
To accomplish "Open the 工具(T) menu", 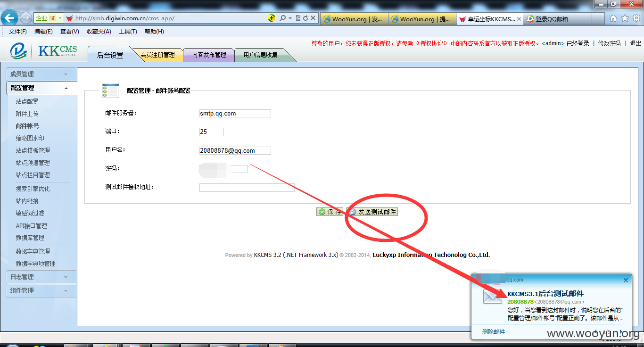I will pos(128,32).
